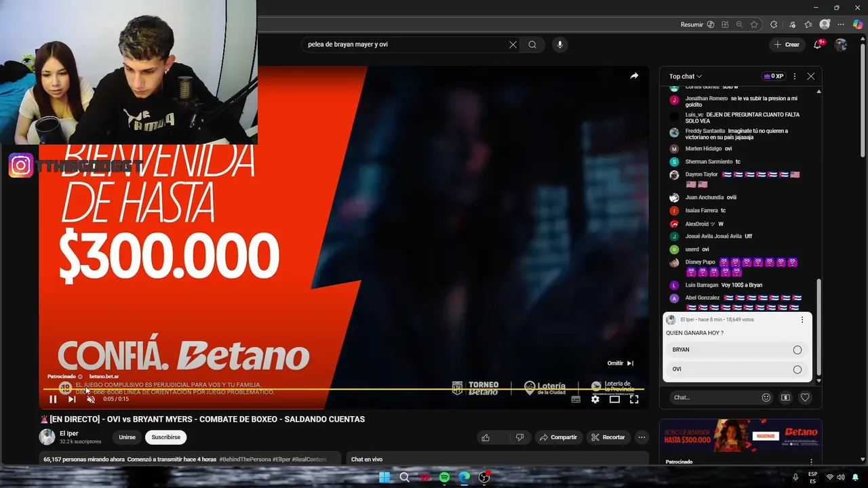Click the Omitir skip ad button
Screen dimensions: 868x488
pos(620,363)
